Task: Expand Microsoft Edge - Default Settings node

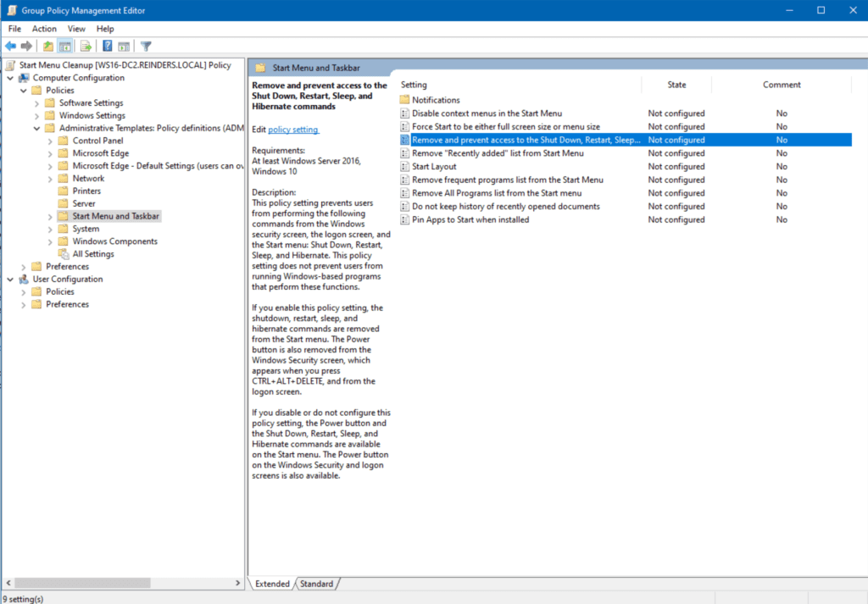Action: [50, 166]
